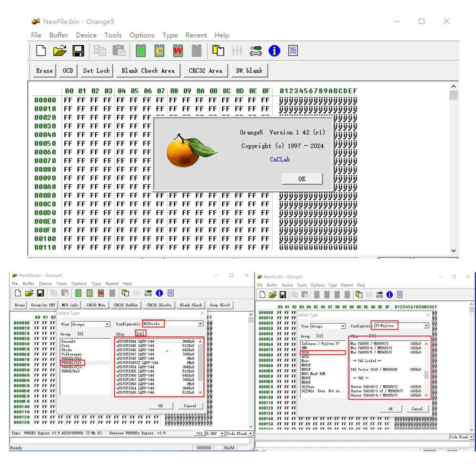Screen dimensions: 476x476
Task: Click OK in bottom-left Select Type dialog
Action: [x=160, y=406]
